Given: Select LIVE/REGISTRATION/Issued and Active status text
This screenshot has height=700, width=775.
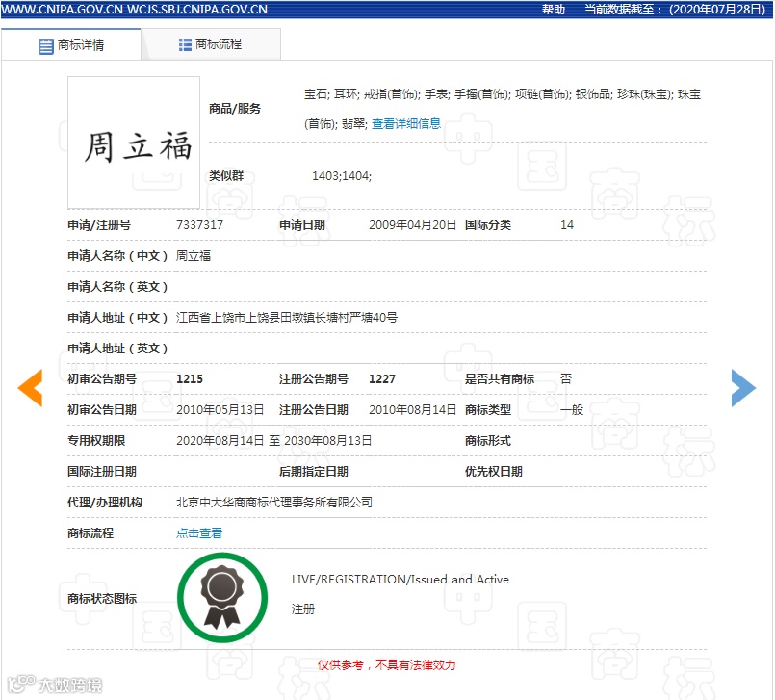Looking at the screenshot, I should click(400, 580).
